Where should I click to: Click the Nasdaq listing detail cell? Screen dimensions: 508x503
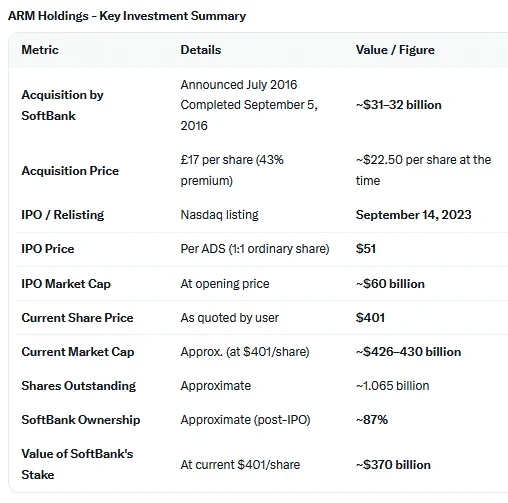219,215
